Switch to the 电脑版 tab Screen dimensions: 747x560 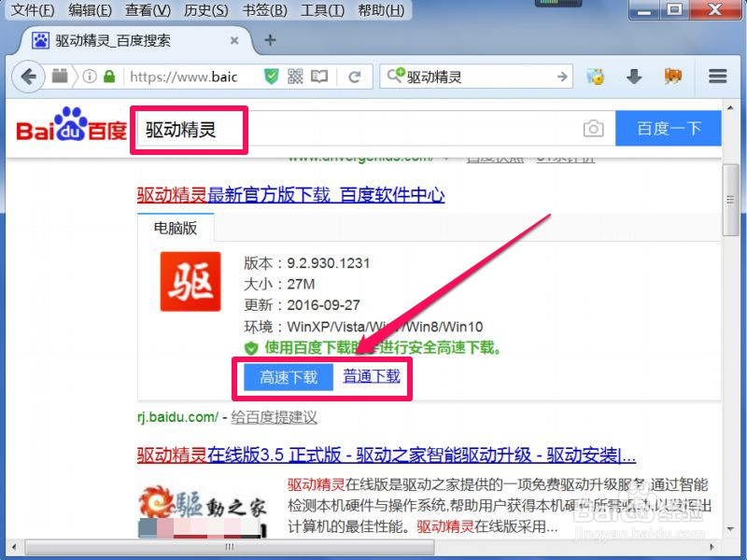tap(175, 227)
